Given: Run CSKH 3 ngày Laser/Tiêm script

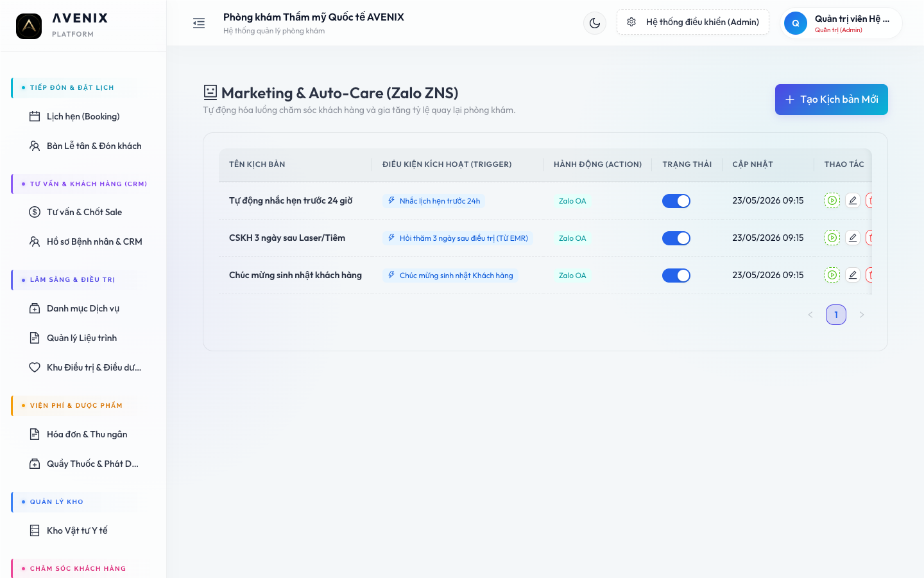Looking at the screenshot, I should (x=832, y=238).
